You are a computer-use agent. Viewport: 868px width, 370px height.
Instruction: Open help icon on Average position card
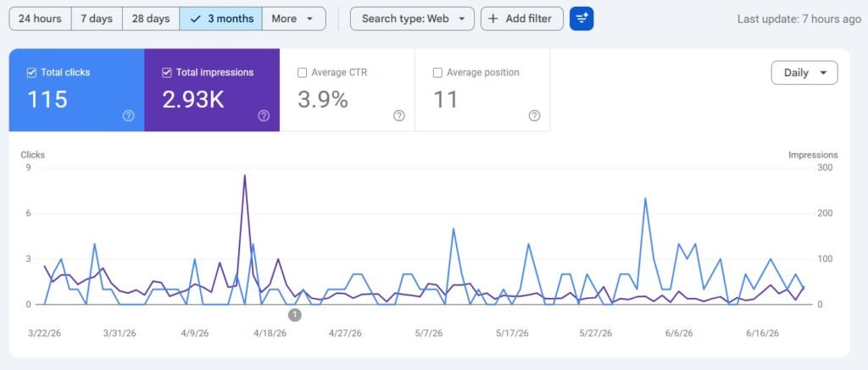534,116
